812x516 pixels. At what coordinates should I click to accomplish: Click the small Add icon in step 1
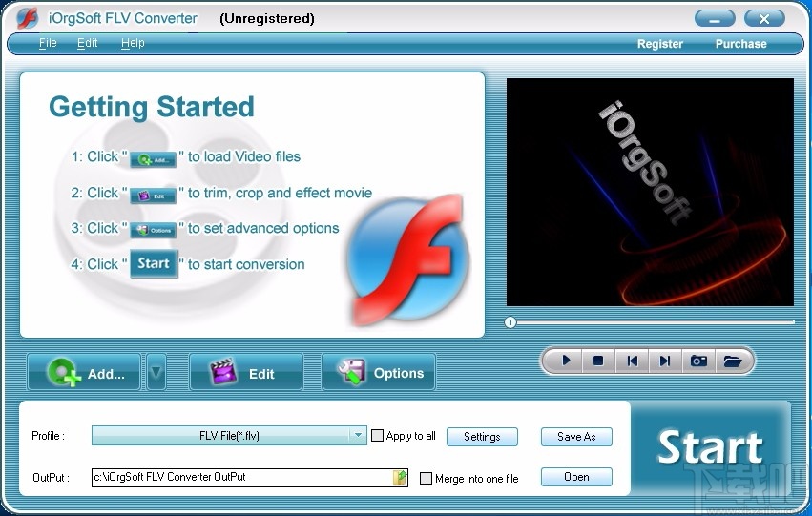click(x=153, y=159)
